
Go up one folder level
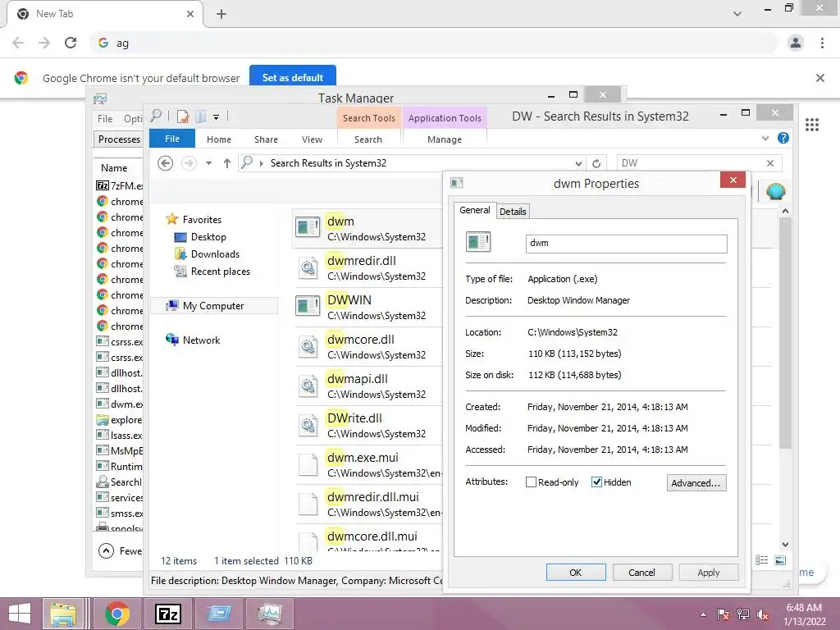pos(227,163)
